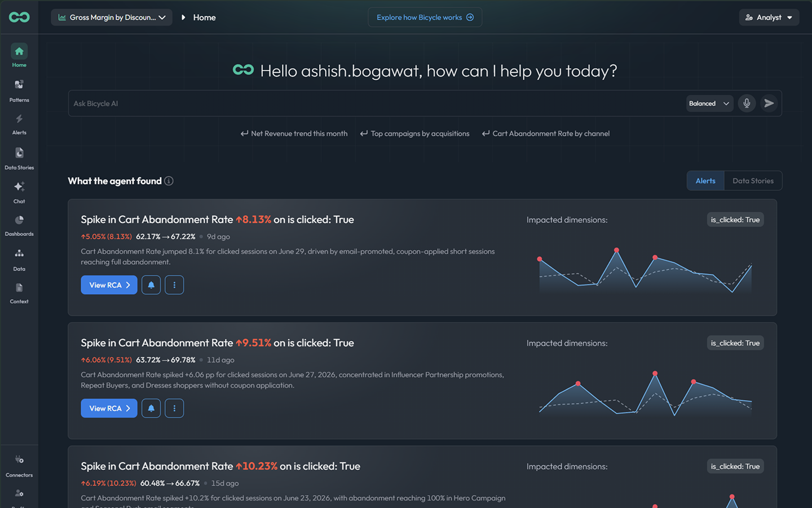The image size is (812, 508).
Task: Open the Balanced mode dropdown
Action: 709,103
